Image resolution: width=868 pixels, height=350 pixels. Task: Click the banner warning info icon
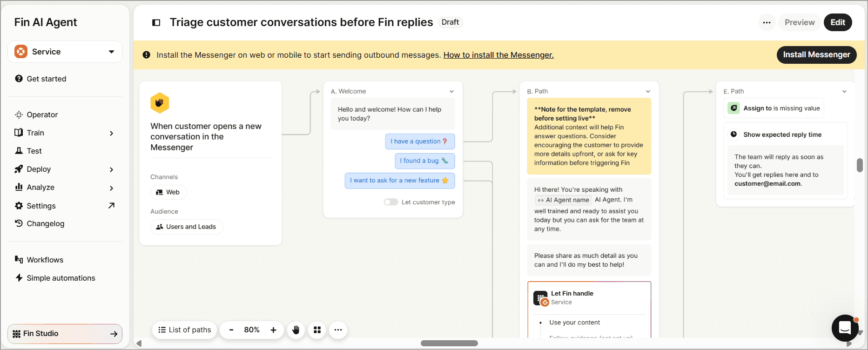tap(146, 55)
